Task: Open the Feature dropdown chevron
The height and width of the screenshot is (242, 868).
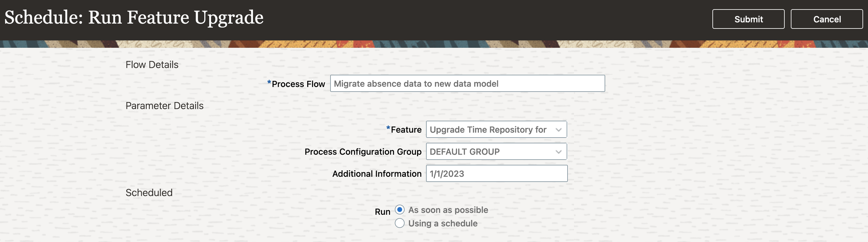Action: point(558,130)
